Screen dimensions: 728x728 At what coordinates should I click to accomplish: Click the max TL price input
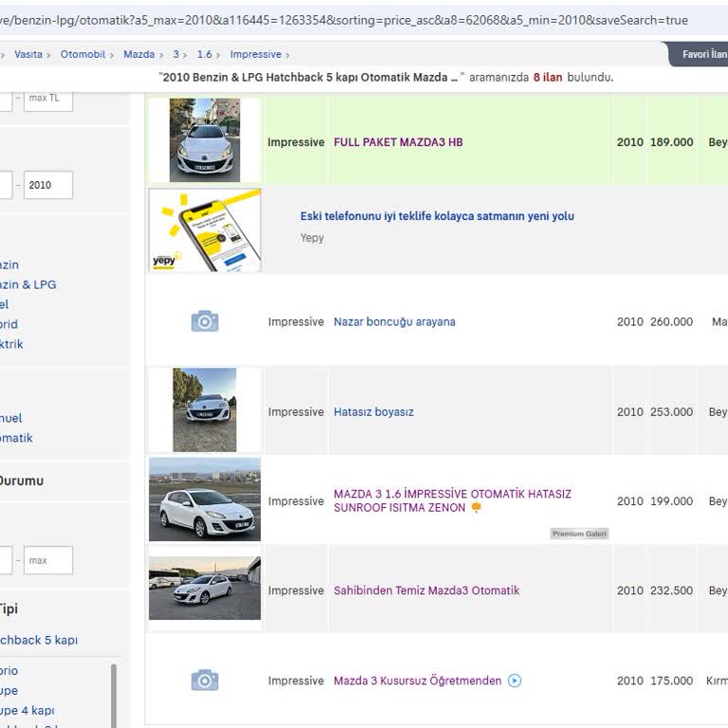tap(48, 99)
